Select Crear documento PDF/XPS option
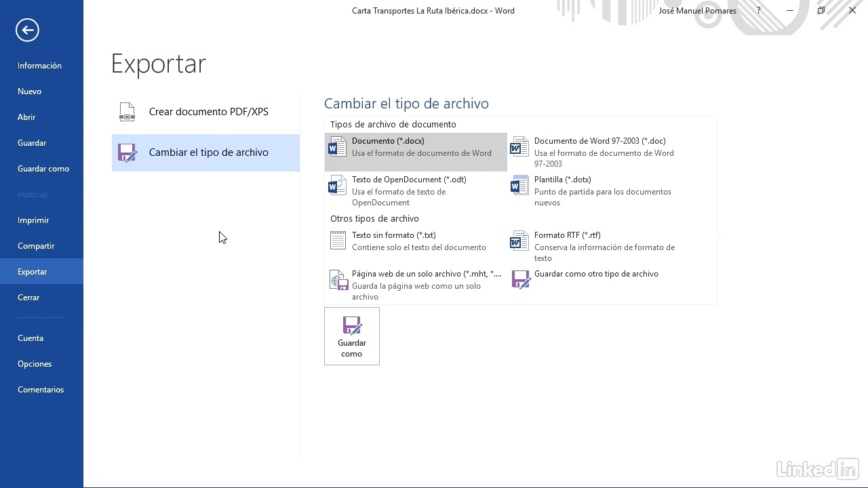 (x=205, y=112)
